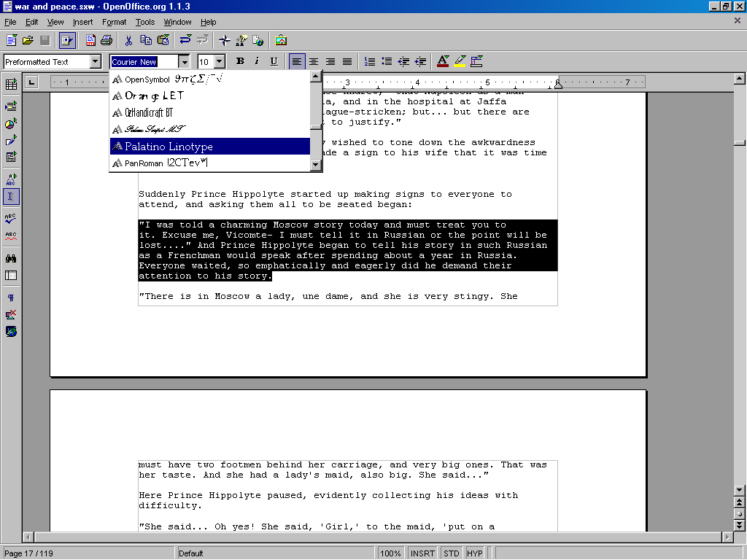
Task: Click the Insert Table sidebar icon
Action: pyautogui.click(x=11, y=85)
